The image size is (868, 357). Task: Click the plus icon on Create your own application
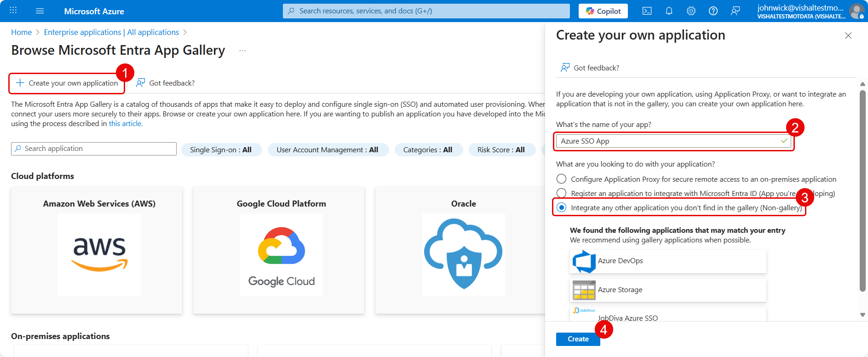pyautogui.click(x=20, y=83)
